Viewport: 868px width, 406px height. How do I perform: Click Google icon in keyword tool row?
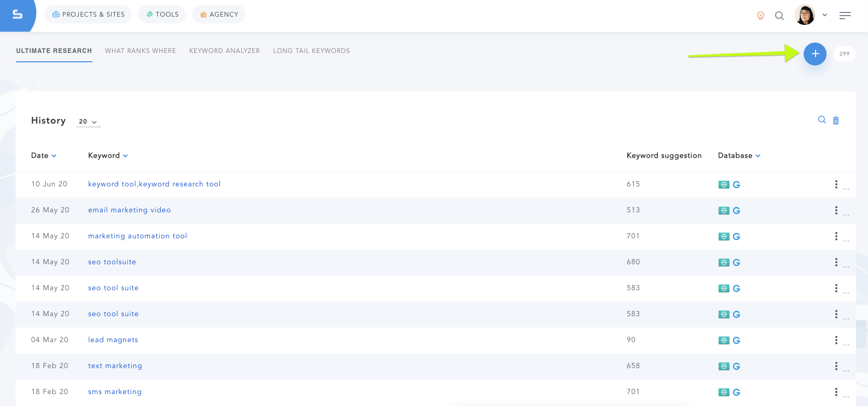tap(736, 185)
